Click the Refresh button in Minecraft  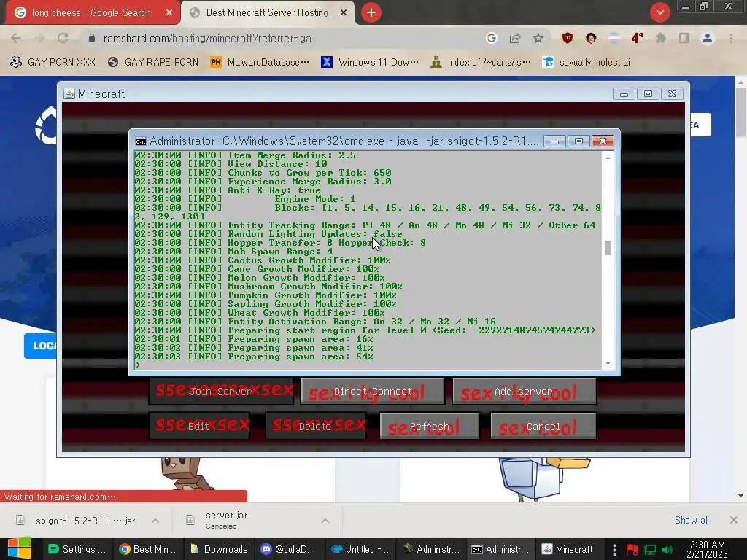[x=429, y=426]
